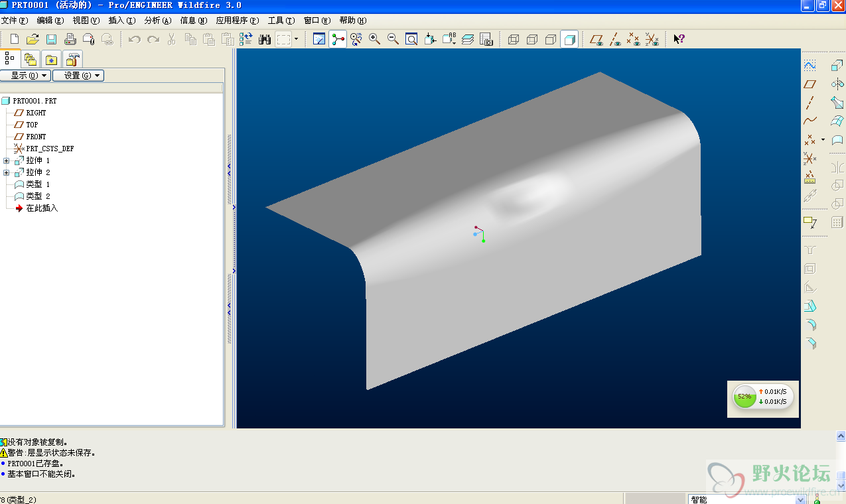Image resolution: width=846 pixels, height=504 pixels.
Task: Open the 设置 dropdown in model tree
Action: pos(78,76)
